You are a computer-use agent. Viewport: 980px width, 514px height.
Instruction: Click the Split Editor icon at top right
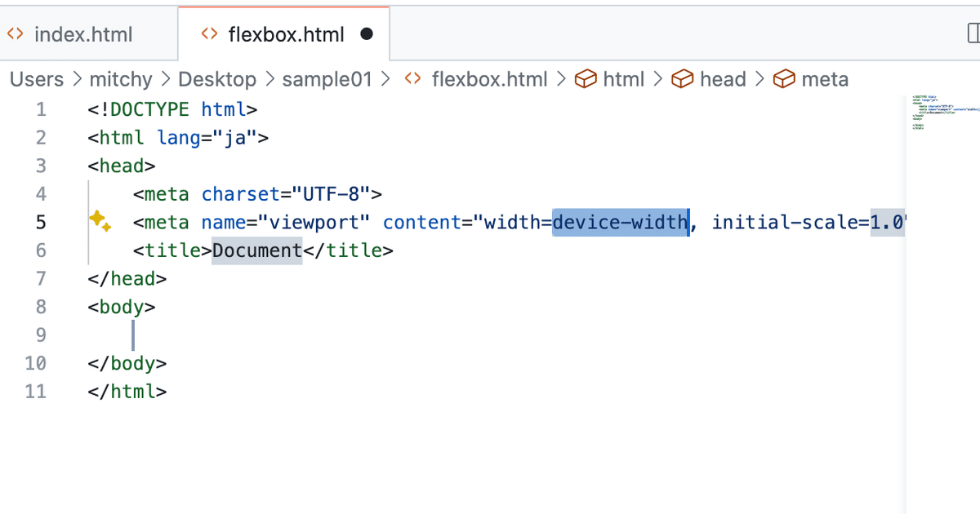[x=972, y=33]
